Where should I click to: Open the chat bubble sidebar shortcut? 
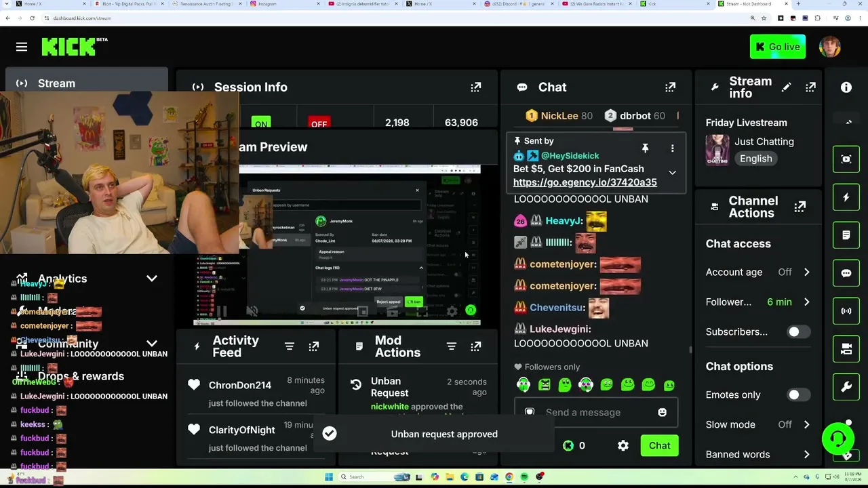click(846, 273)
